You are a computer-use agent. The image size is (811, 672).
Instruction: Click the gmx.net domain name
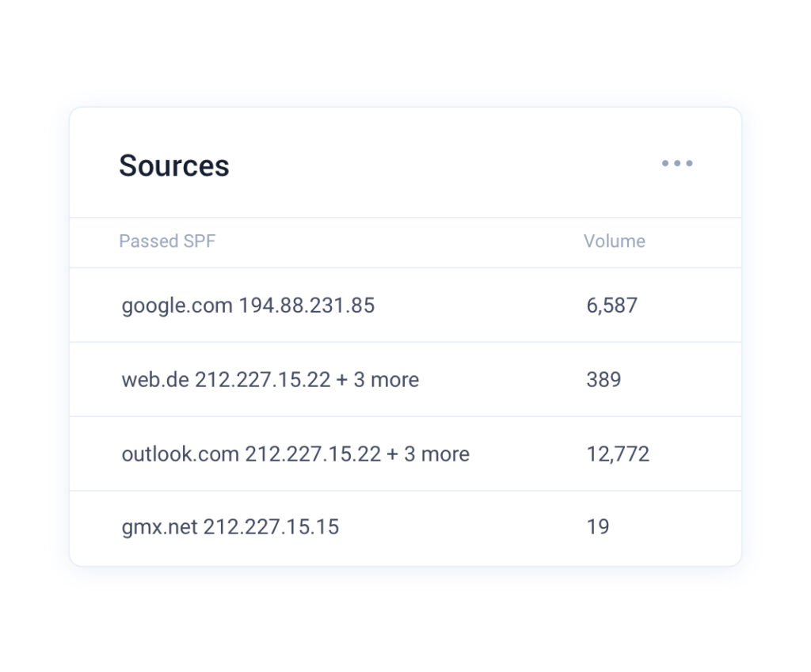pos(158,526)
